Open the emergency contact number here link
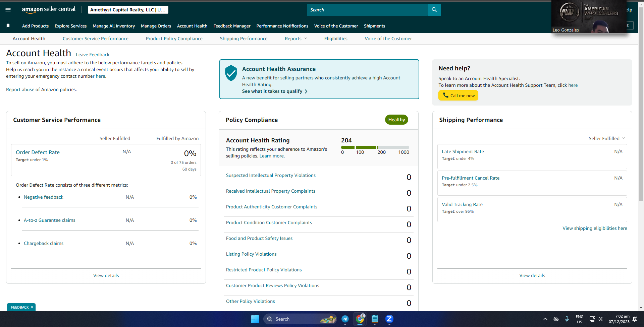This screenshot has height=327, width=644. pos(100,76)
